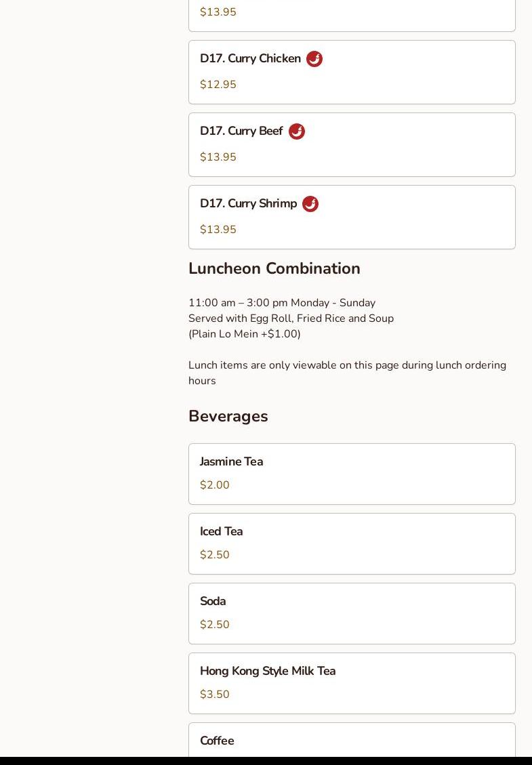Viewport: 532px width, 765px height.
Task: Click the spicy icon beside Curry Beef
Action: 296,131
